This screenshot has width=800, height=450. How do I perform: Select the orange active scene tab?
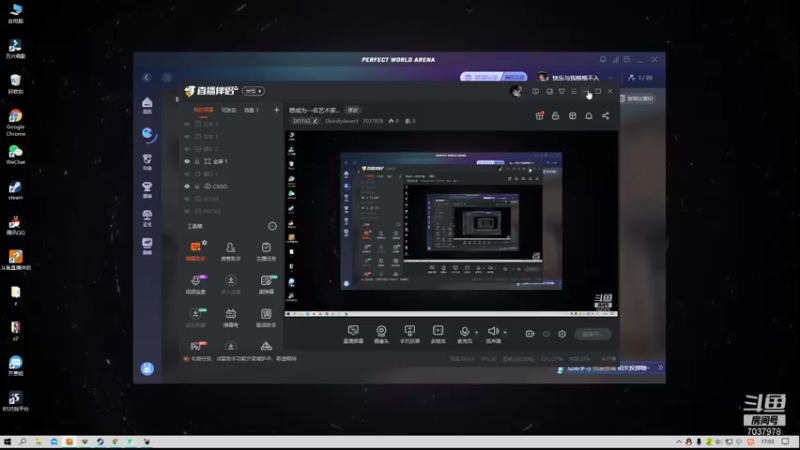click(203, 110)
